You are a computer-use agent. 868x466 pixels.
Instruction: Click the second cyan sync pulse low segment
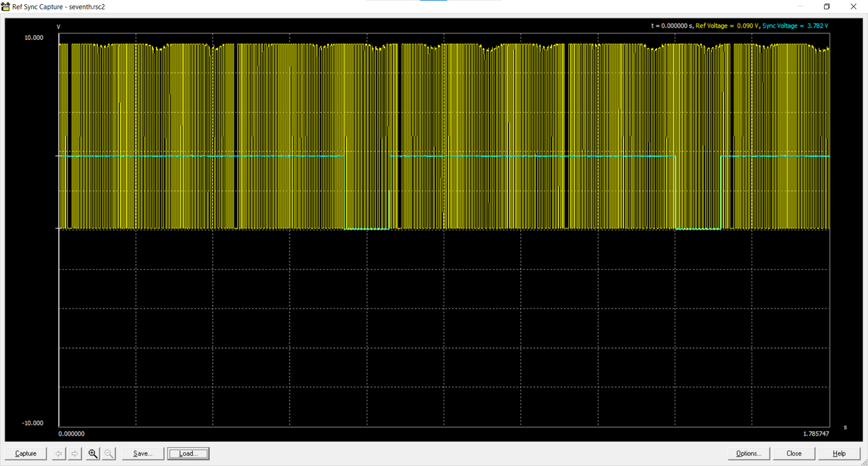pos(698,229)
